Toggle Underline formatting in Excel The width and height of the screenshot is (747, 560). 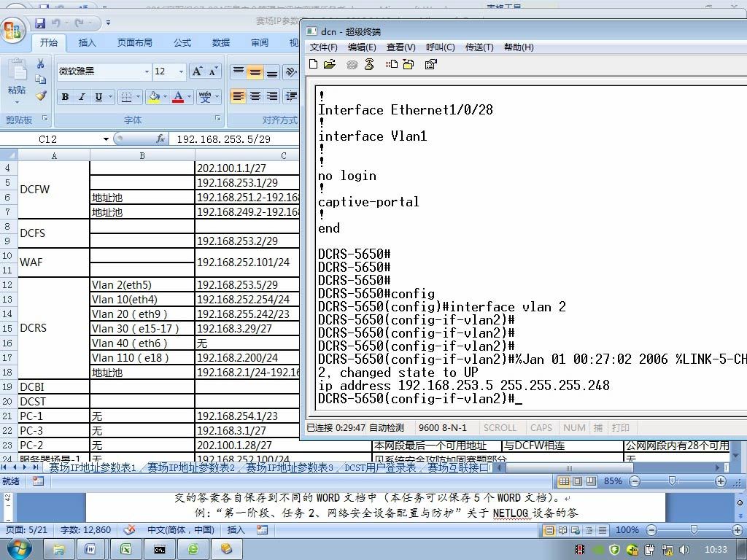point(98,97)
